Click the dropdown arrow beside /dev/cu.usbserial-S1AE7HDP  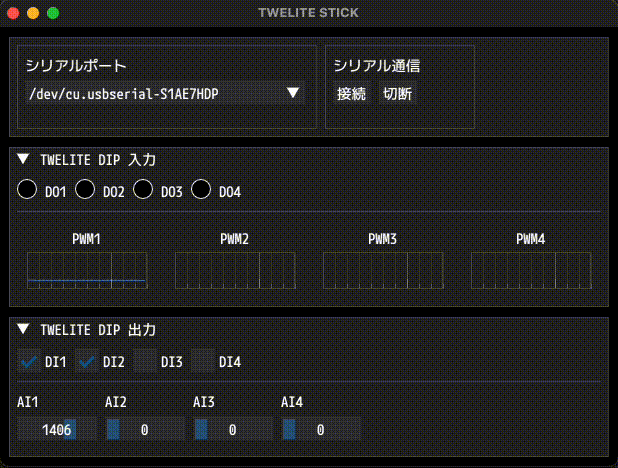click(292, 93)
